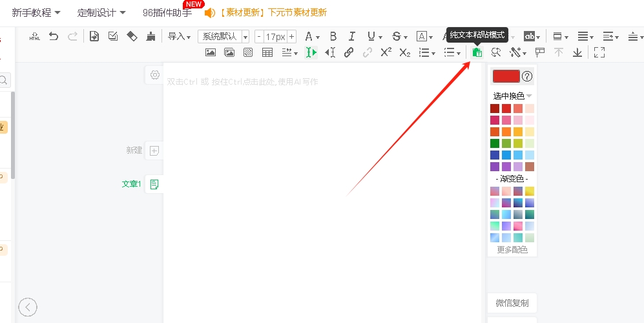The height and width of the screenshot is (323, 644).
Task: Click the 更多配色 link
Action: tap(512, 249)
